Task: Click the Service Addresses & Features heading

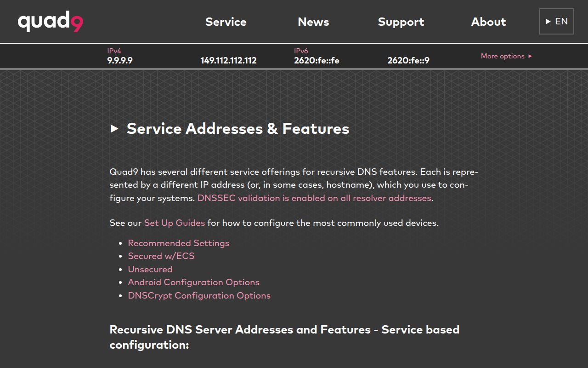Action: (x=238, y=129)
